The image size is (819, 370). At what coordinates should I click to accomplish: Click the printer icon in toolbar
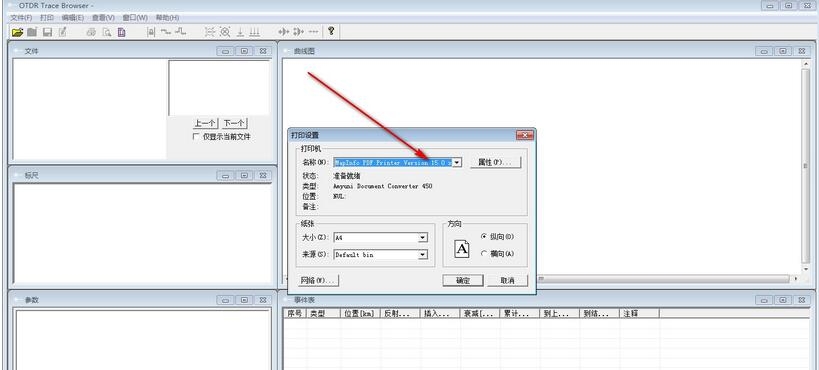91,32
